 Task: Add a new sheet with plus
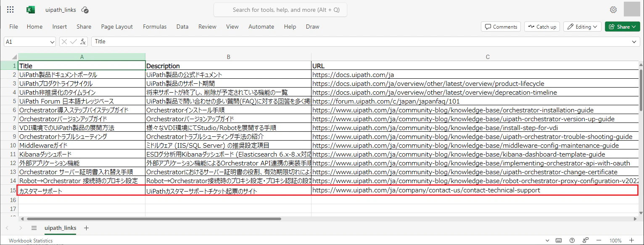point(86,228)
